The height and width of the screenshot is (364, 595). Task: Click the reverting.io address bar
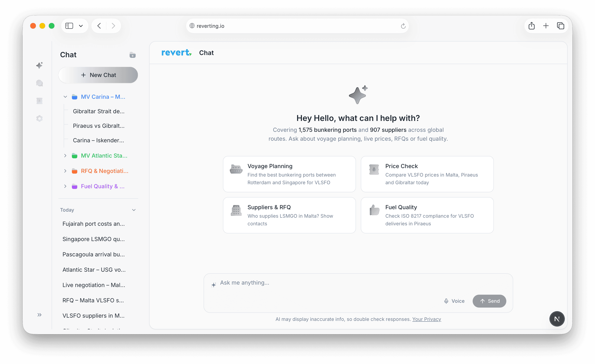tap(297, 26)
